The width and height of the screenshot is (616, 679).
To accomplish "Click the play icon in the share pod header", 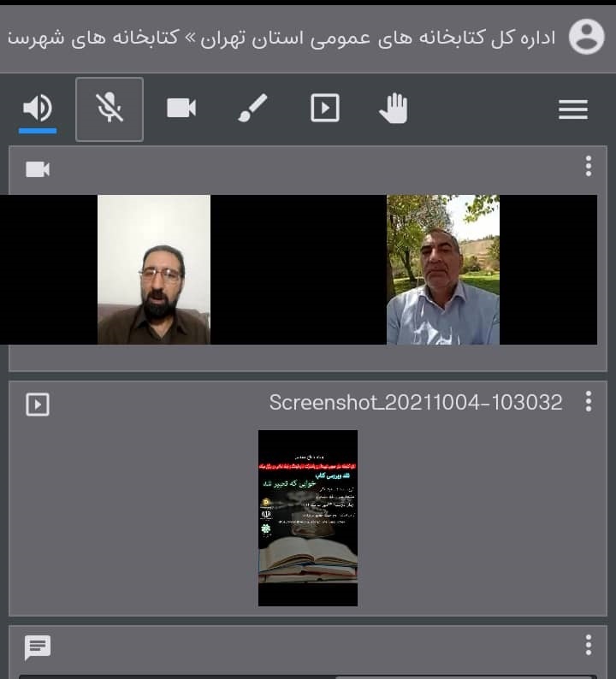I will pyautogui.click(x=38, y=404).
